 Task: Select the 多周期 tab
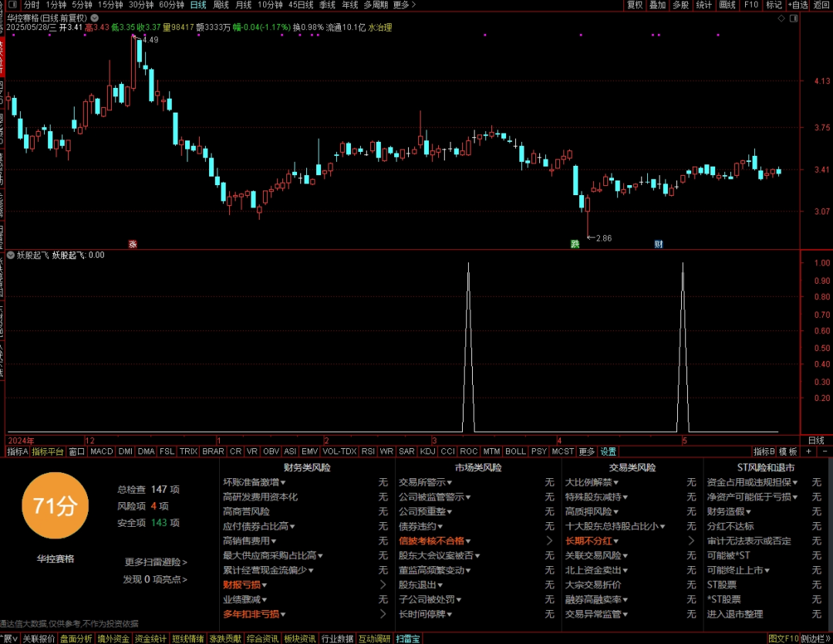point(376,5)
